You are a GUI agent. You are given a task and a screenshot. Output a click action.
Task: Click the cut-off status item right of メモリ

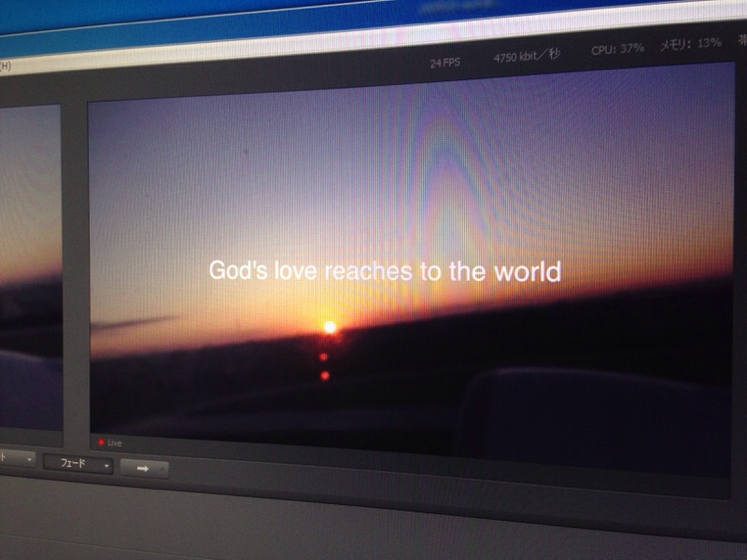[x=740, y=40]
